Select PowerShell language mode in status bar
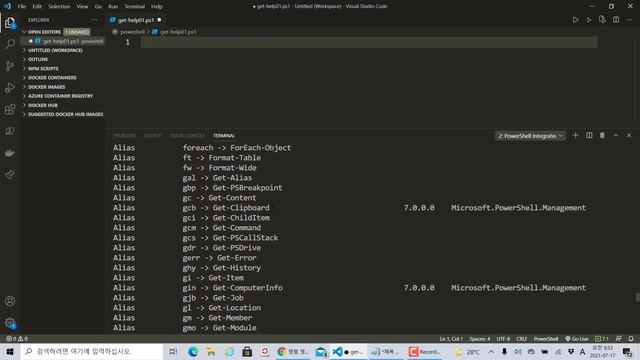Image resolution: width=640 pixels, height=360 pixels. pyautogui.click(x=546, y=339)
